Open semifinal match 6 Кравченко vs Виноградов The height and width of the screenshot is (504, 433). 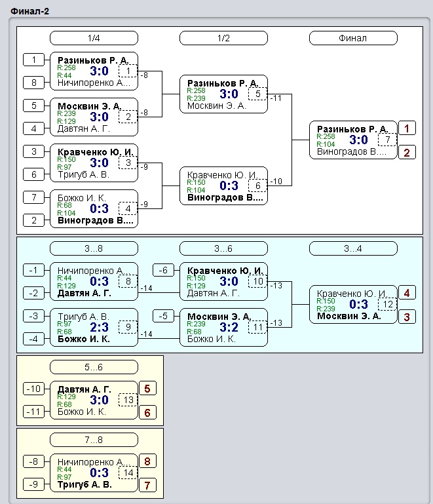pos(223,185)
